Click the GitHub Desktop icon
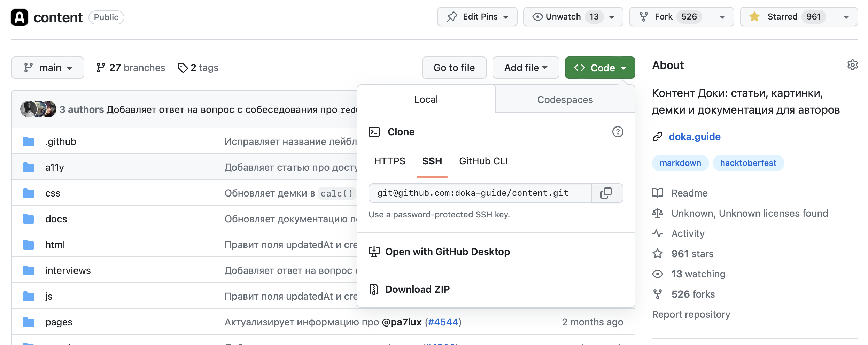The image size is (868, 345). (x=374, y=252)
